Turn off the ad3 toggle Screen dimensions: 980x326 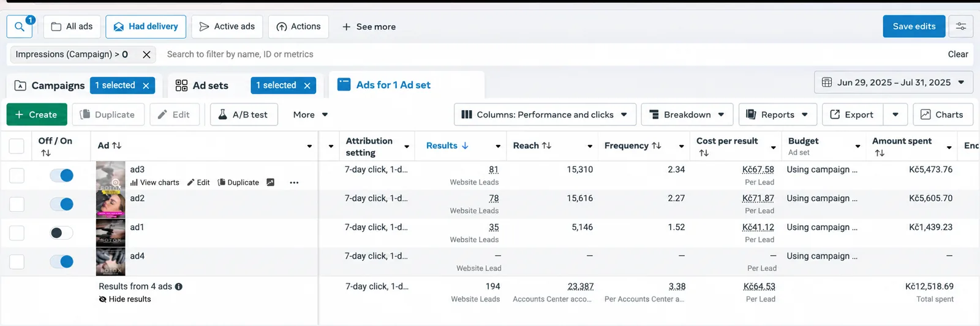(x=62, y=176)
